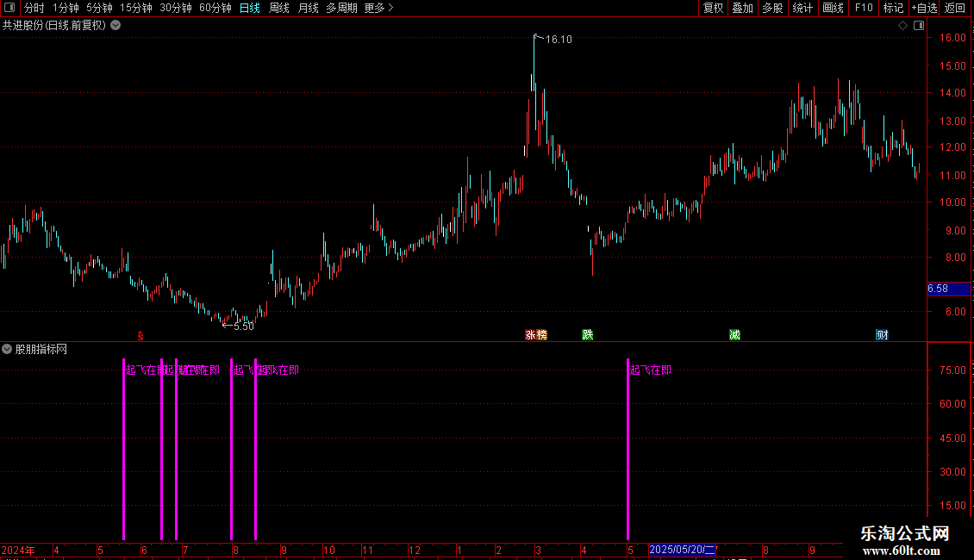This screenshot has height=560, width=974.
Task: Select the 15分钟 period tab
Action: (x=135, y=8)
